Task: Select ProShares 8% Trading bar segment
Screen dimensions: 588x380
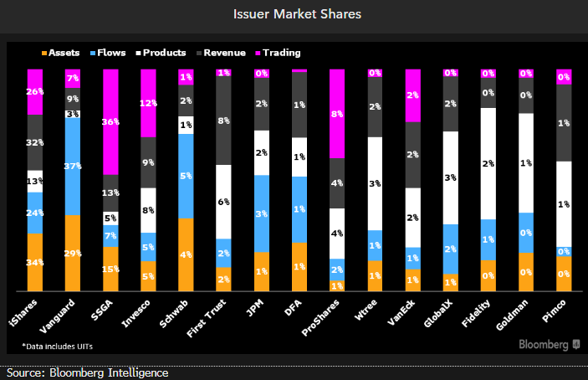Action: point(338,114)
